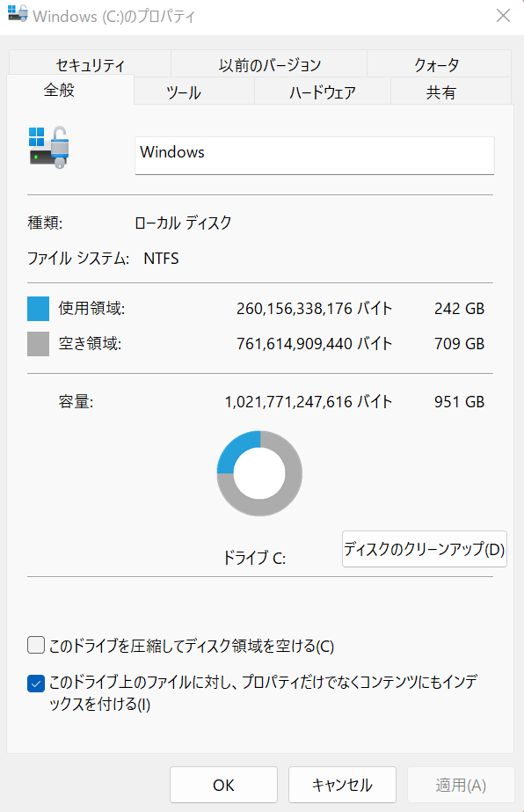This screenshot has height=812, width=524.
Task: Click the disk usage donut chart
Action: pos(259,473)
